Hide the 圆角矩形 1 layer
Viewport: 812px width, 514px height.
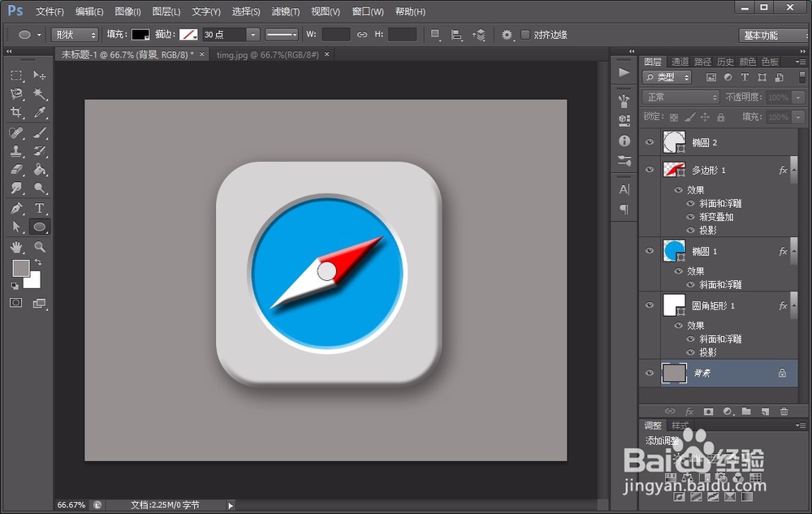point(650,305)
